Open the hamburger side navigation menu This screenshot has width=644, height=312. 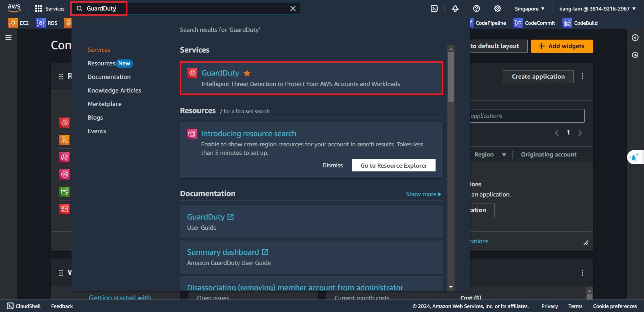8,38
